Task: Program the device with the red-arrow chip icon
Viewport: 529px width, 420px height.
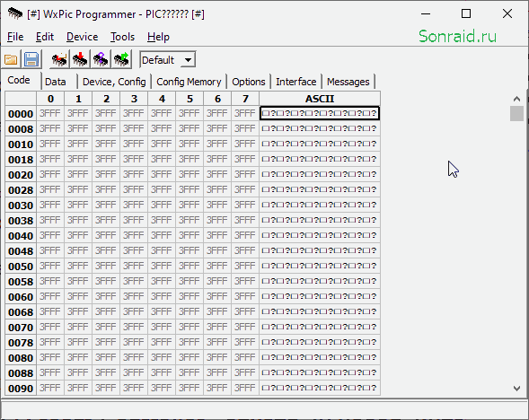Action: (x=80, y=60)
